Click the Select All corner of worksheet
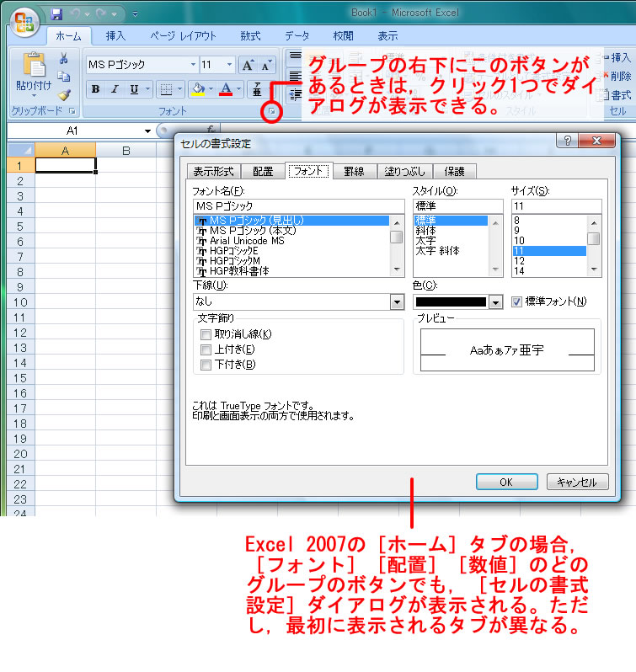The width and height of the screenshot is (636, 672). (x=21, y=150)
